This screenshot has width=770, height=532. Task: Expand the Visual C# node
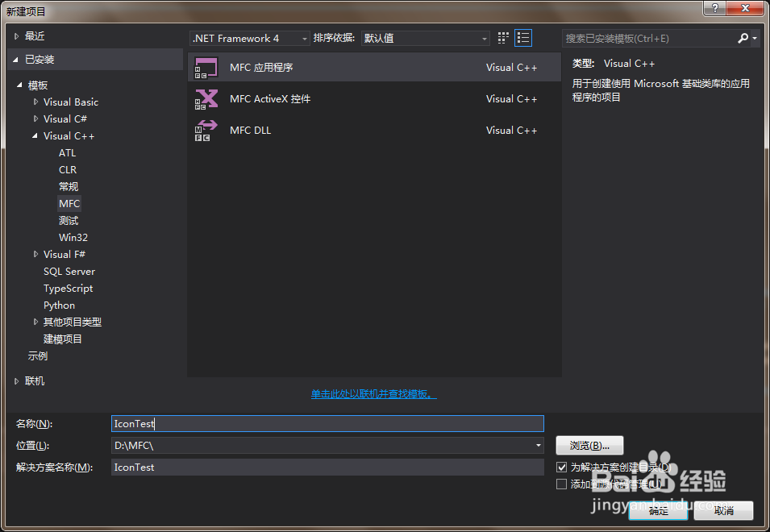(x=35, y=118)
